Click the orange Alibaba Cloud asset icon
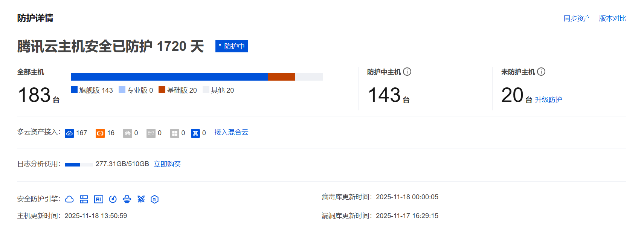 tap(100, 133)
